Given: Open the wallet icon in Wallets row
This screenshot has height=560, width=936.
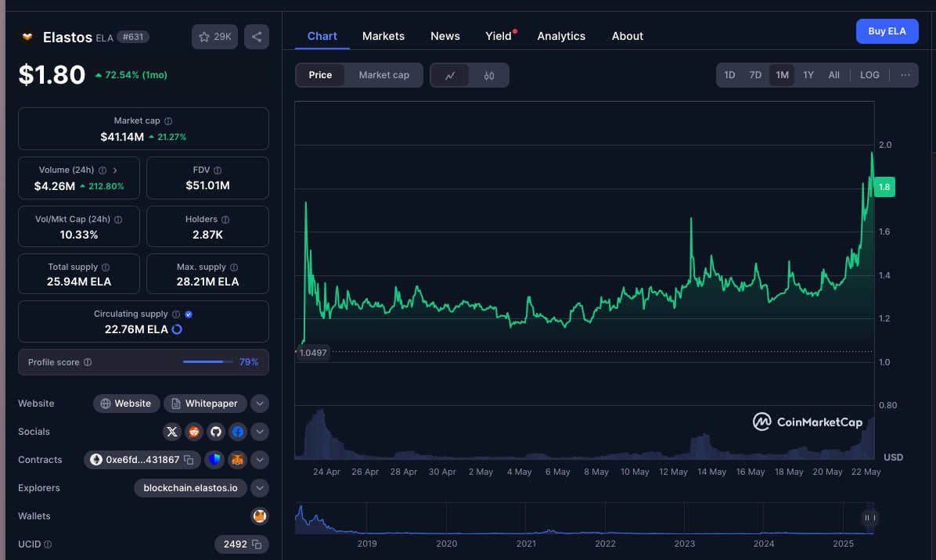Looking at the screenshot, I should (260, 516).
